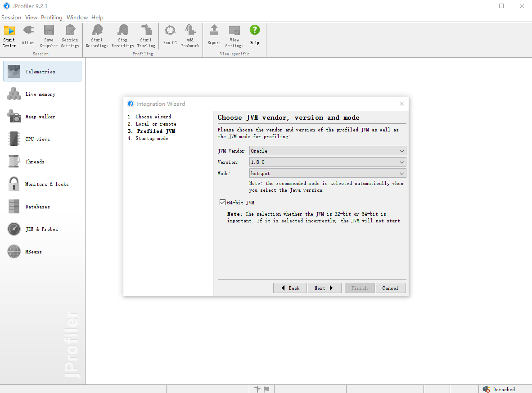Open the JEE & Probes section

[42, 229]
